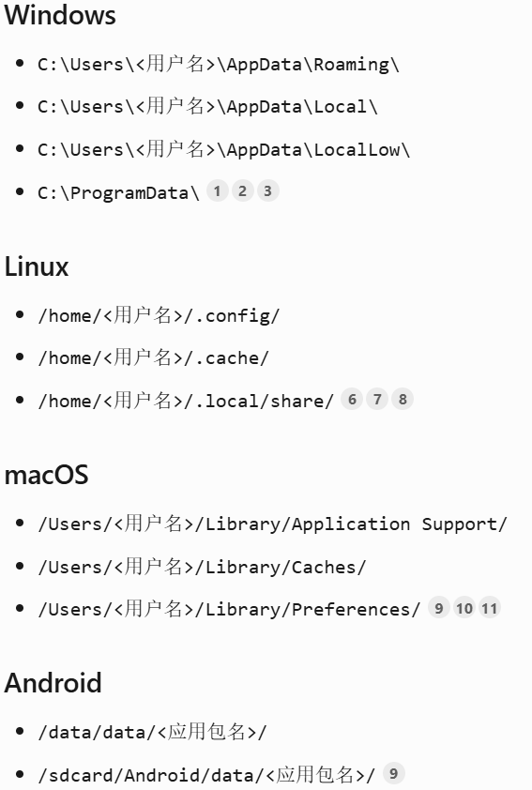Click the Library/Application Support path
Viewport: 532px width, 790px height.
[x=272, y=524]
